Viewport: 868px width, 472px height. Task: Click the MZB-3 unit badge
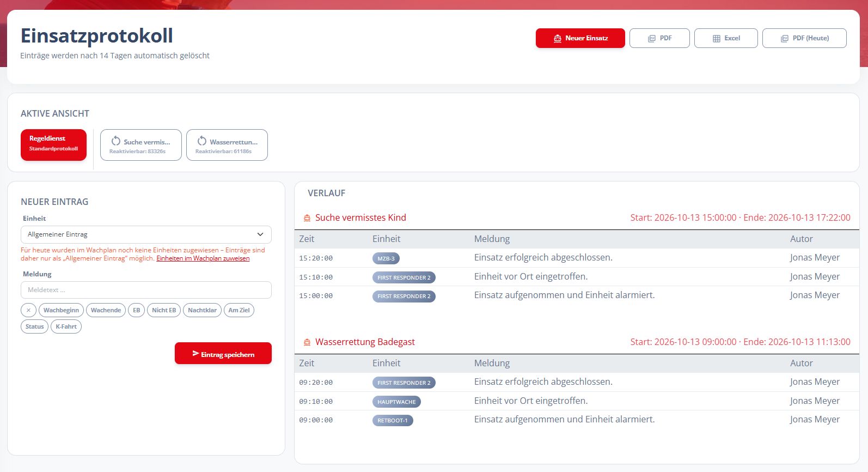click(x=386, y=258)
